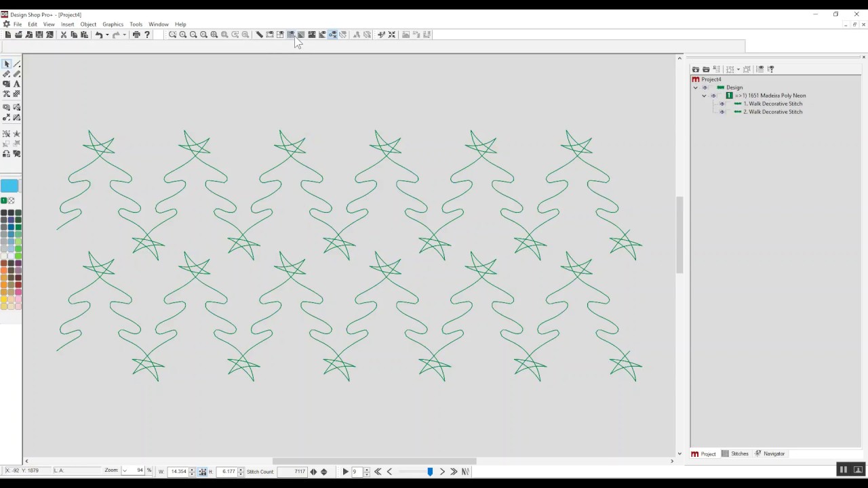Switch to the Stitches tab
Image resolution: width=868 pixels, height=488 pixels.
[736, 454]
